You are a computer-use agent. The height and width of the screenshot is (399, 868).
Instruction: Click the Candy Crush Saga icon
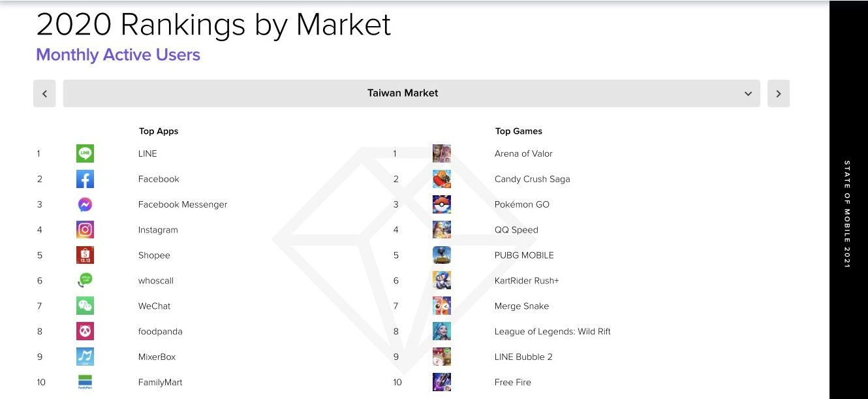click(442, 179)
